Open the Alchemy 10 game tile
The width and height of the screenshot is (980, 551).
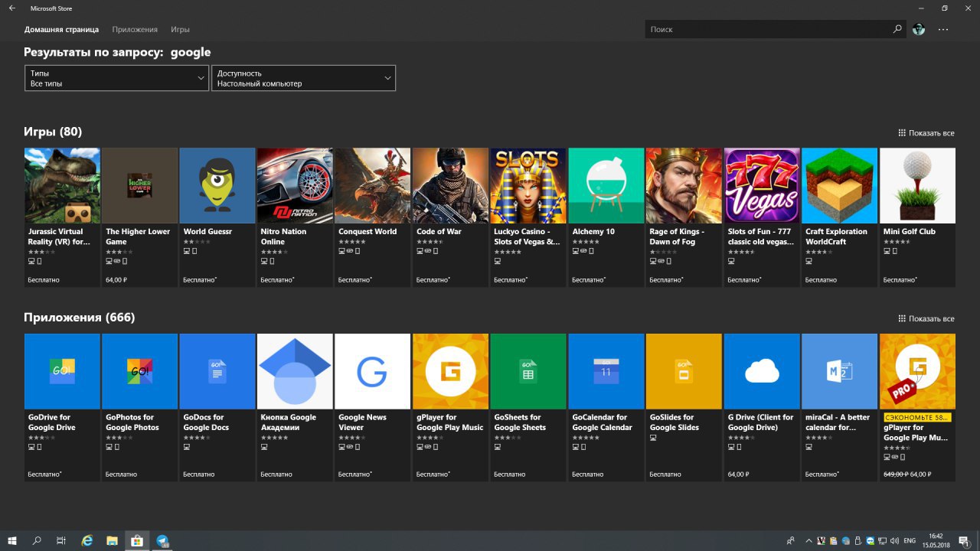(606, 217)
